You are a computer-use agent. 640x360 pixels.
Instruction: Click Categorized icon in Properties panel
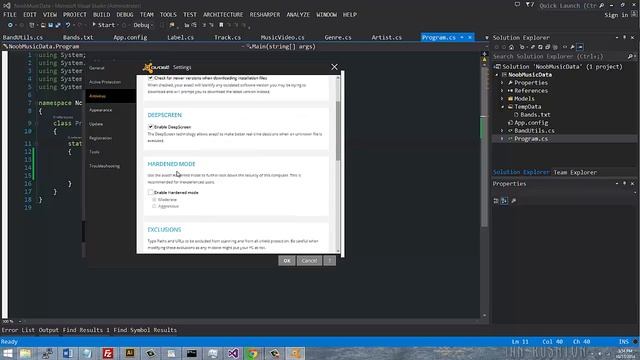(x=496, y=200)
